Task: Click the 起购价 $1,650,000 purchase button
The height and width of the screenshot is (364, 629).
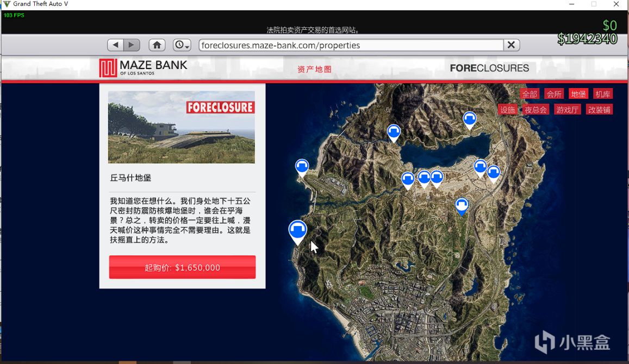Action: coord(182,267)
